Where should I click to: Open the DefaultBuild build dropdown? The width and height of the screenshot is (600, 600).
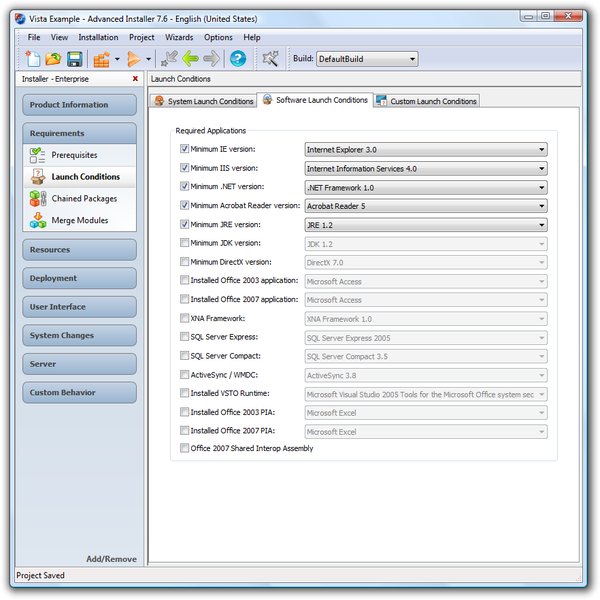point(367,59)
